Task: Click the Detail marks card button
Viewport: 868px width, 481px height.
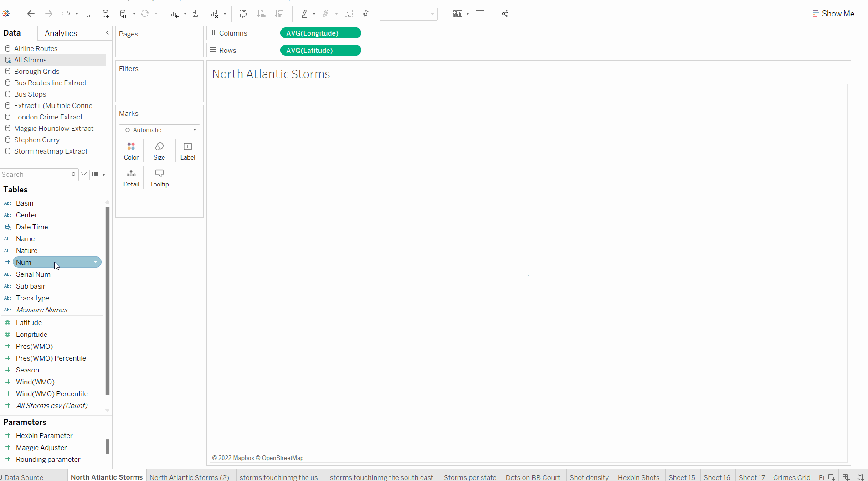Action: (x=131, y=178)
